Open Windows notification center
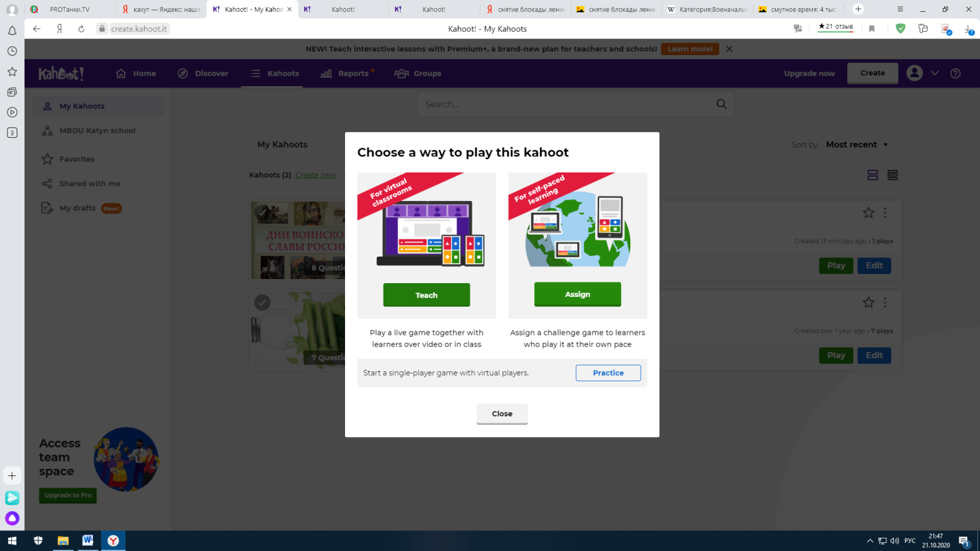 965,541
